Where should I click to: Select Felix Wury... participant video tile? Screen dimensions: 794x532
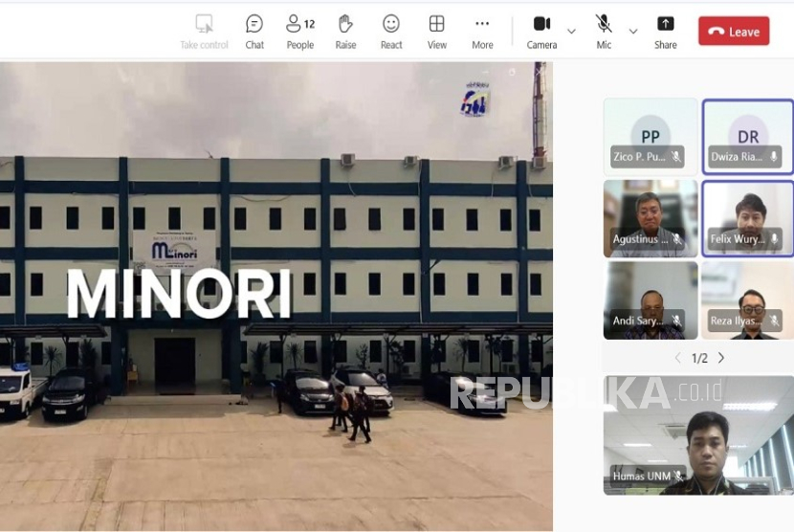pos(747,219)
